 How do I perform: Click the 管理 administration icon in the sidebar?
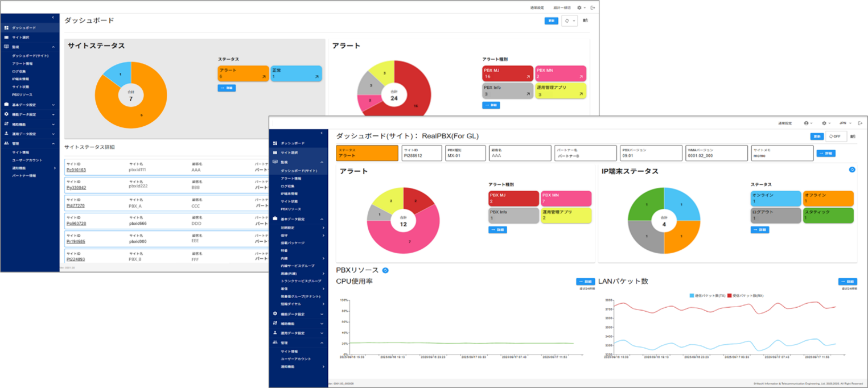click(x=275, y=342)
